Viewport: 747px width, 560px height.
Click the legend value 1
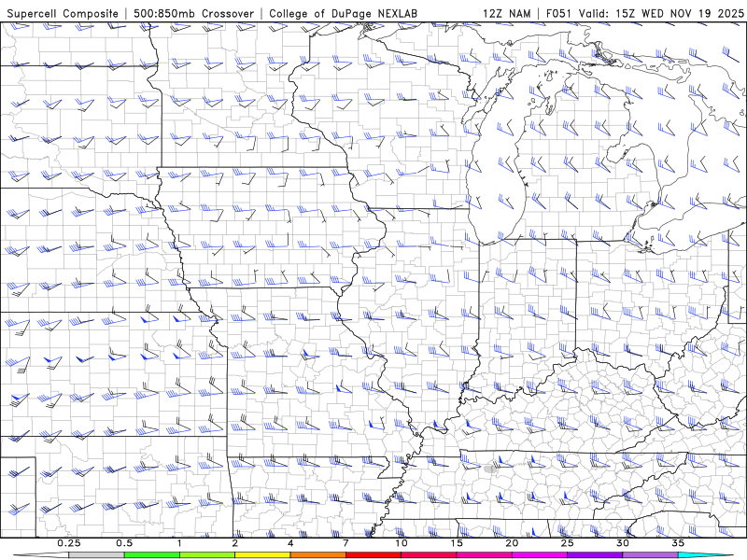point(179,543)
